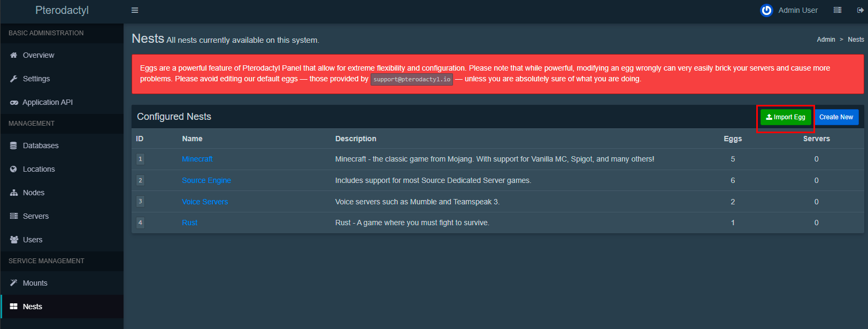This screenshot has height=329, width=868.
Task: Click the Locations globe icon
Action: click(14, 169)
